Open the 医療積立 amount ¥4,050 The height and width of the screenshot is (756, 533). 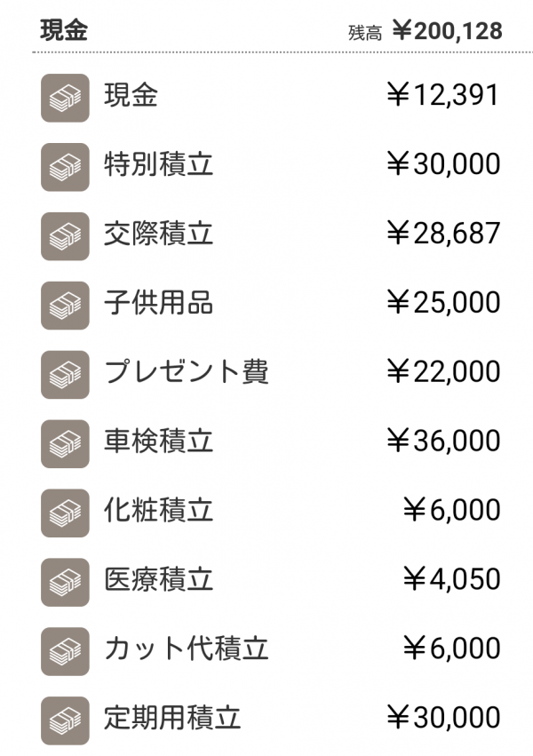[451, 579]
